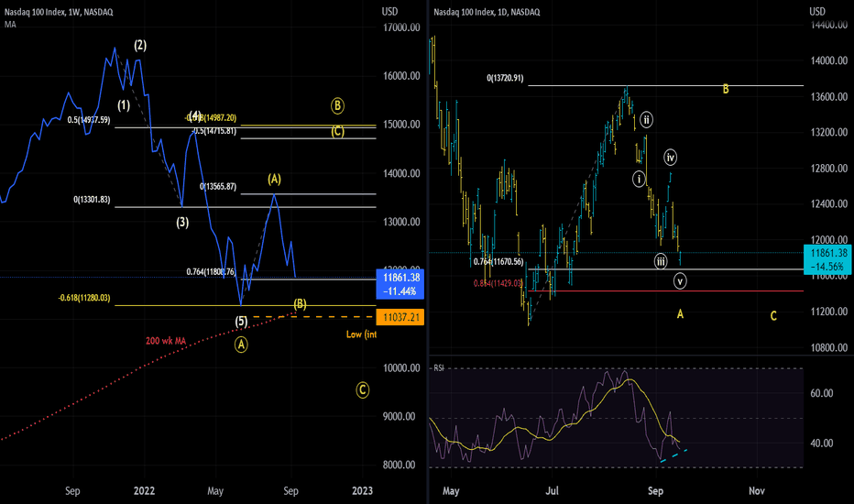
Task: Select the MA indicator label on weekly chart
Action: (10, 25)
